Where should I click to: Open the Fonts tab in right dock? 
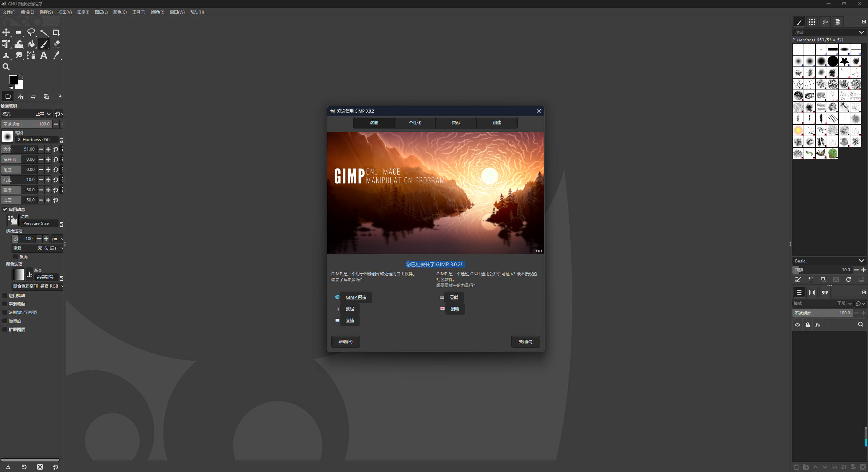[825, 22]
